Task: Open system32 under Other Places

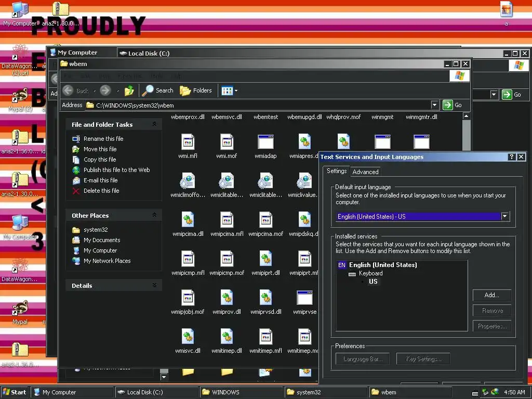Action: (x=96, y=230)
